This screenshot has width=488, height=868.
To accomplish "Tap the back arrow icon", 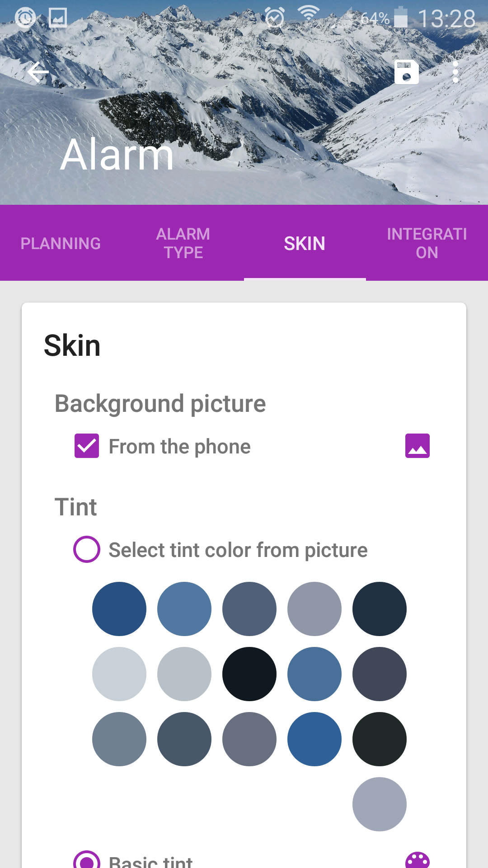I will coord(38,72).
